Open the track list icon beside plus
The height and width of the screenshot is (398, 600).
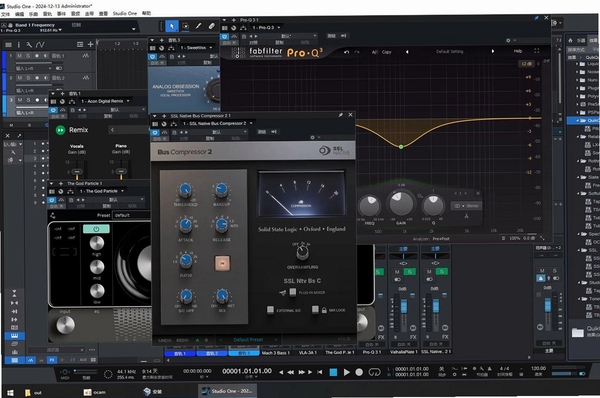[x=80, y=44]
